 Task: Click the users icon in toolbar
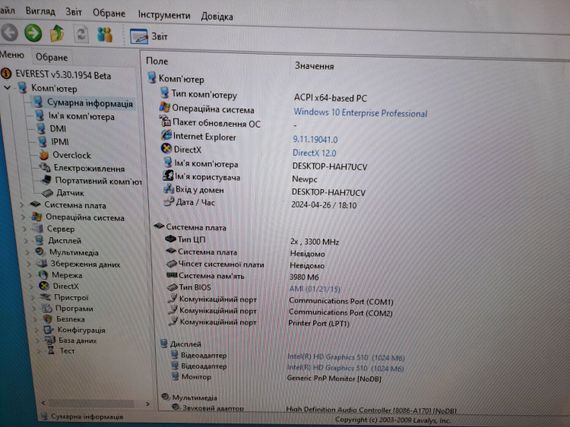pos(105,35)
